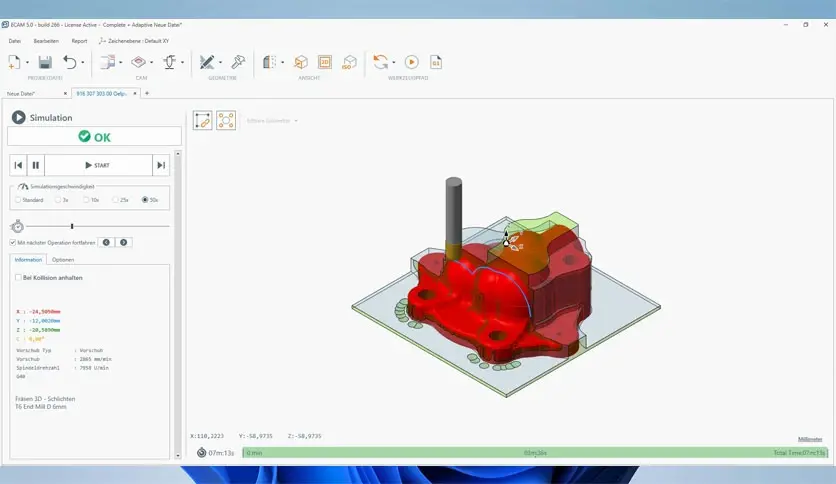Image resolution: width=836 pixels, height=484 pixels.
Task: Select the 25x simulation speed
Action: point(116,200)
